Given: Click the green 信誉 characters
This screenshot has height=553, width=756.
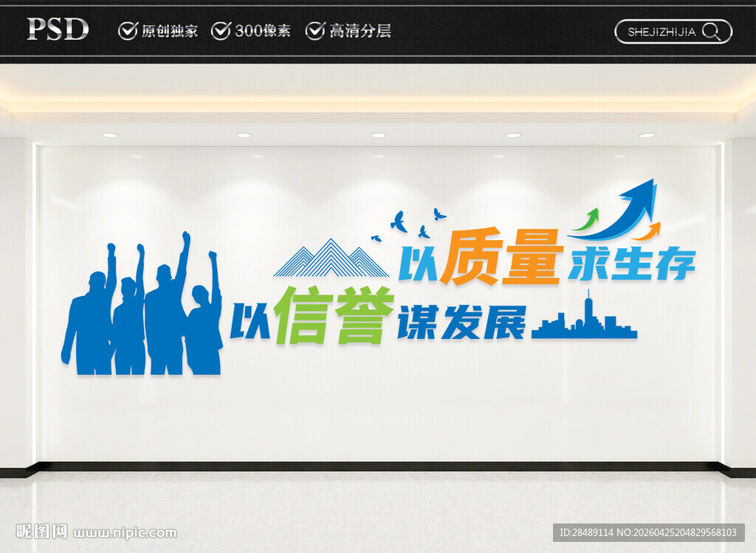Looking at the screenshot, I should [x=334, y=315].
